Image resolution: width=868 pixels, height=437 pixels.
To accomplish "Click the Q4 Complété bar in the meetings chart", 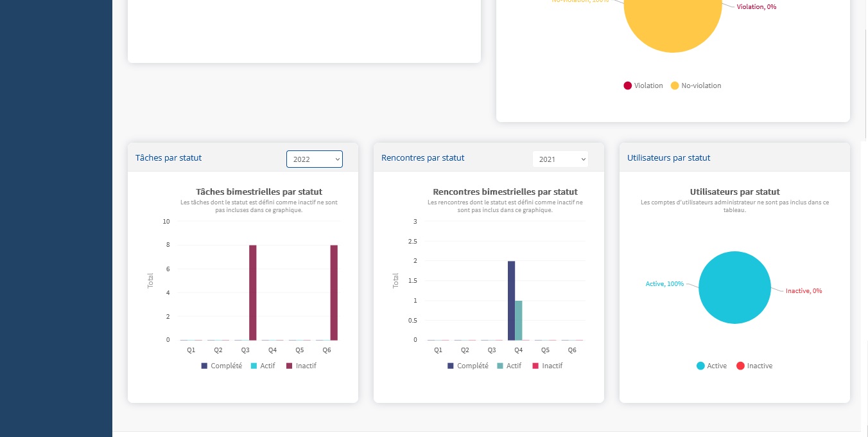I will coord(511,300).
